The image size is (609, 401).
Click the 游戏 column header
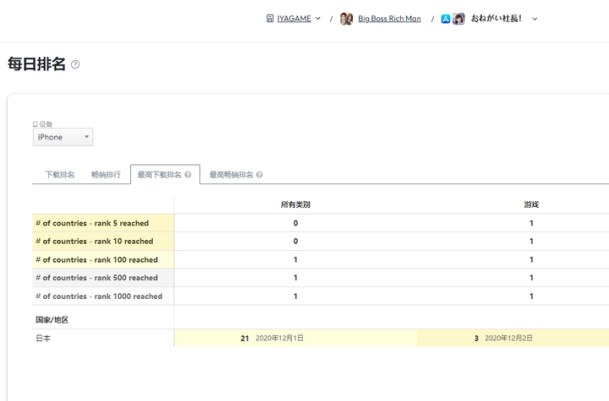point(531,204)
